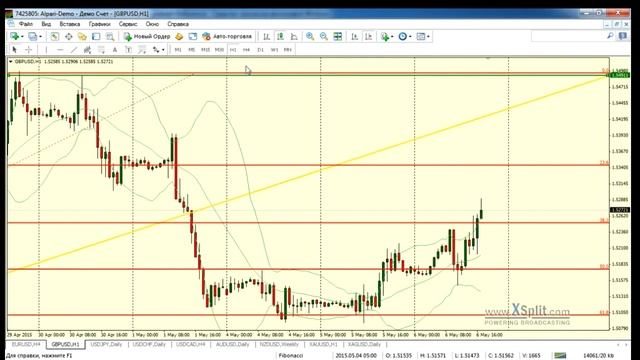Viewport: 640px width, 360px height.
Task: Click the New Chart icon
Action: tap(14, 36)
